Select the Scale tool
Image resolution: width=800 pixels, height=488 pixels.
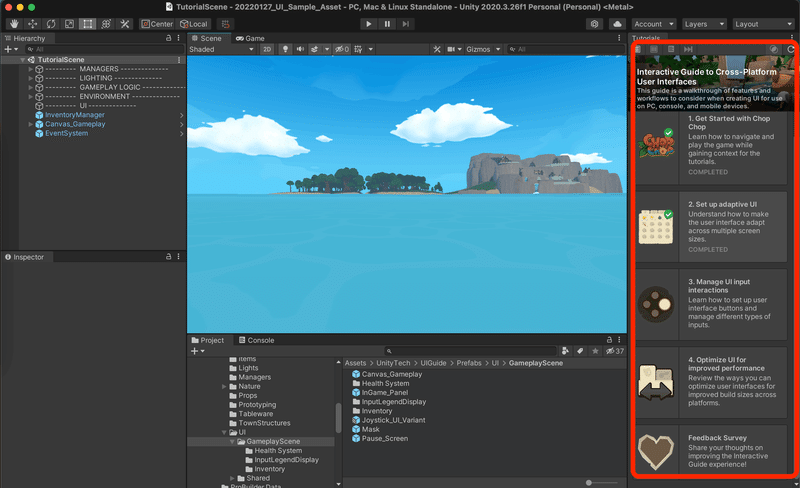pyautogui.click(x=69, y=24)
